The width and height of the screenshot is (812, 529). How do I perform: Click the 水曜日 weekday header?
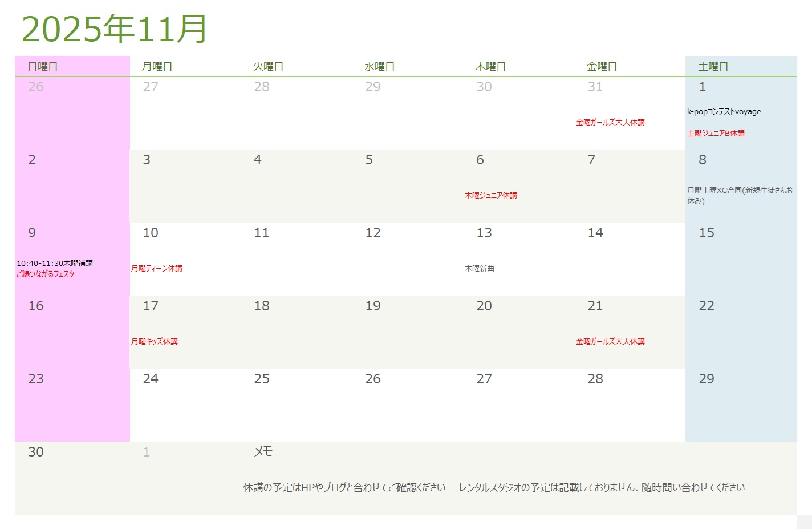pyautogui.click(x=379, y=67)
